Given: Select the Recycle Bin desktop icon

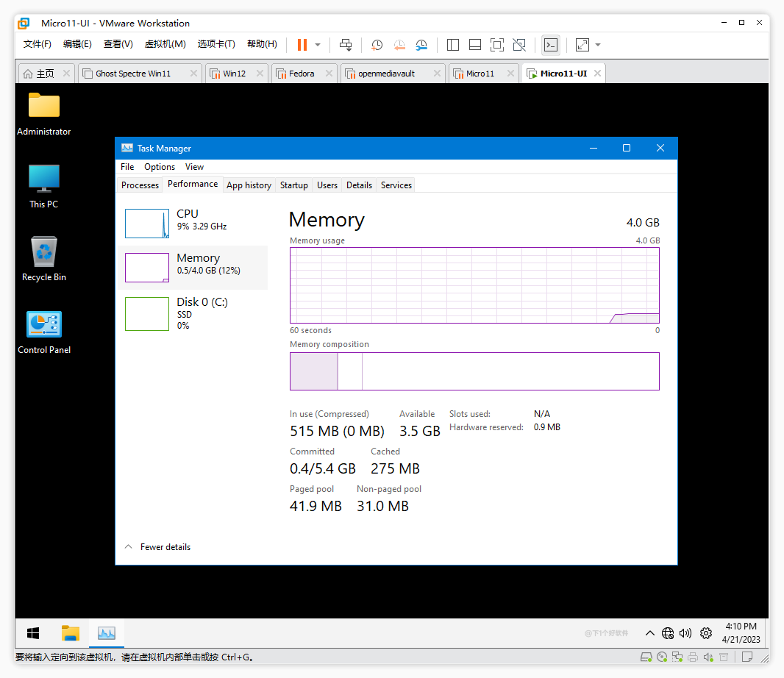Looking at the screenshot, I should tap(44, 259).
